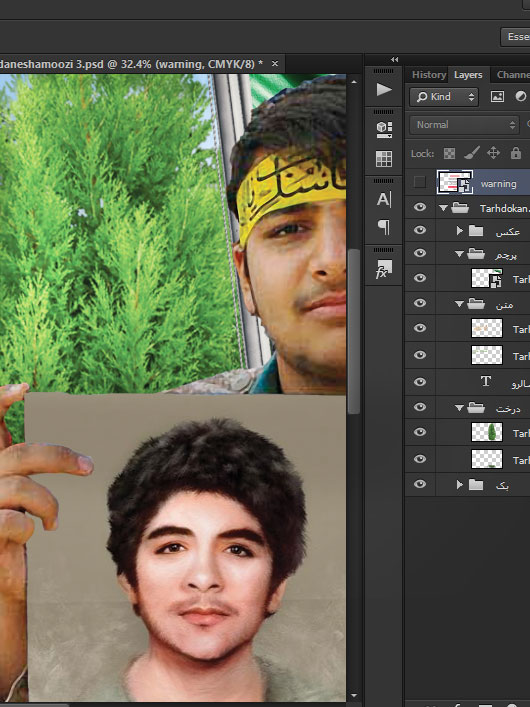Click the canvas vertical scrollbar thumb
This screenshot has height=707, width=530.
pyautogui.click(x=354, y=331)
